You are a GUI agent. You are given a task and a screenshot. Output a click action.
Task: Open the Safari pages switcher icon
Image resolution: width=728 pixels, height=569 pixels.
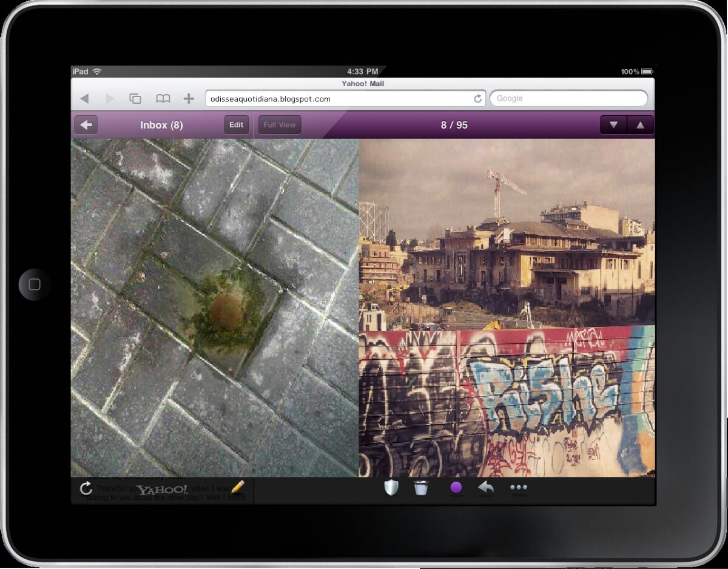tap(135, 98)
